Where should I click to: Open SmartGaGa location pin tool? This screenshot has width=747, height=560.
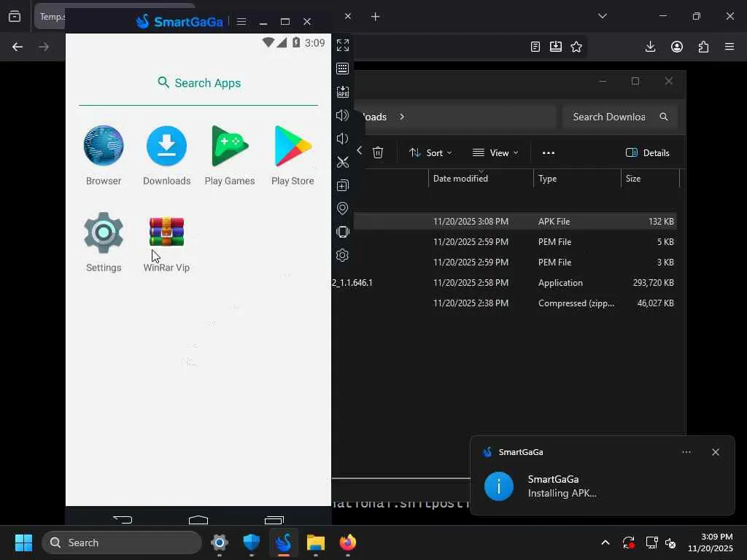[x=343, y=209]
